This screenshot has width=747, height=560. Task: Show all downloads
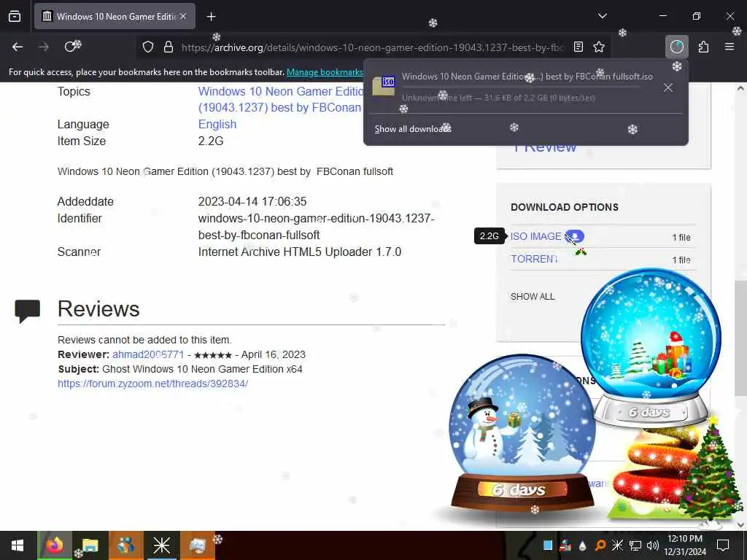coord(413,129)
